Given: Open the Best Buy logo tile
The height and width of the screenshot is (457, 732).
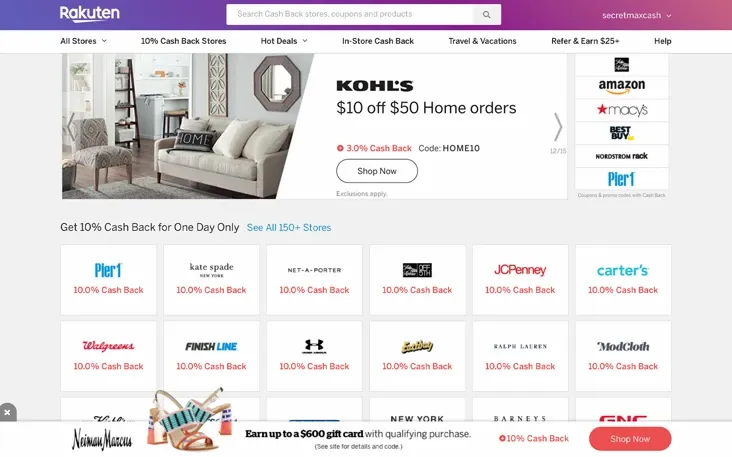Looking at the screenshot, I should (x=622, y=133).
